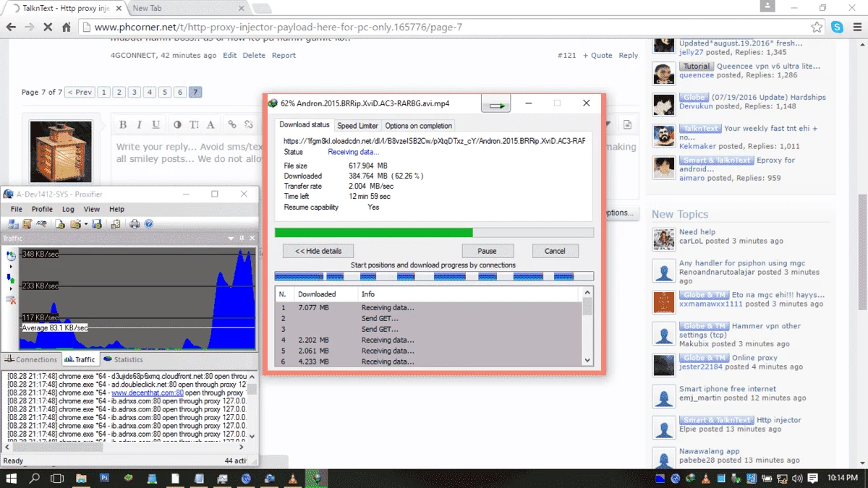Switch to Connections tab in Proxifier
Screen dimensions: 868x488
(x=30, y=359)
